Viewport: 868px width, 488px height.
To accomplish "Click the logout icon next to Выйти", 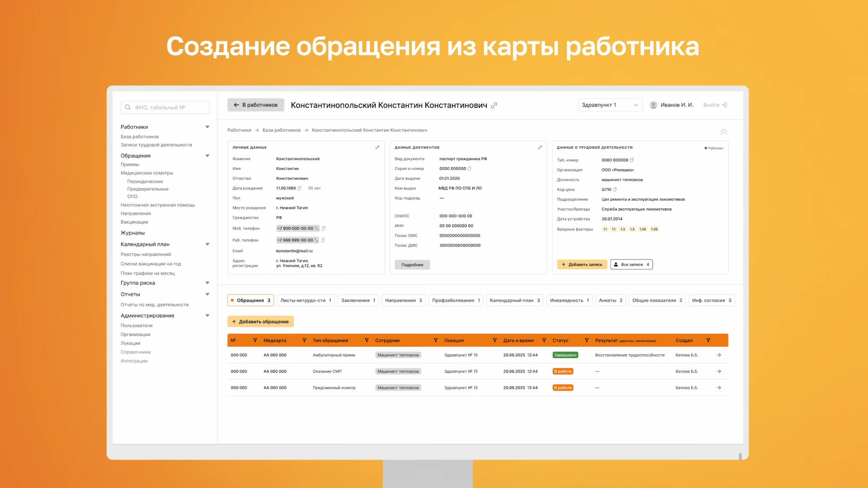I will coord(724,105).
